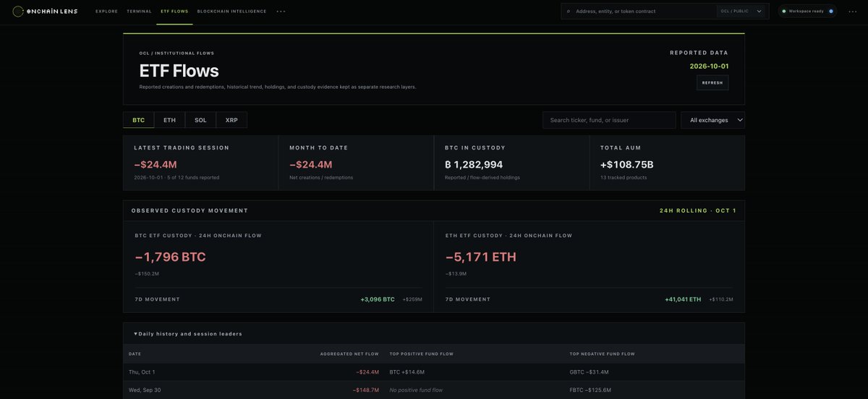
Task: Click the +41,041 ETH 7D movement value
Action: [683, 299]
